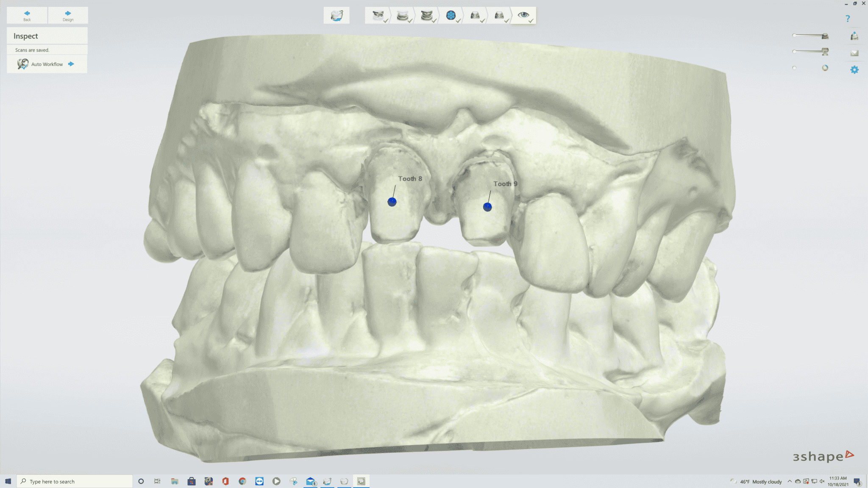Select the tooth 9 preparation step

point(499,16)
